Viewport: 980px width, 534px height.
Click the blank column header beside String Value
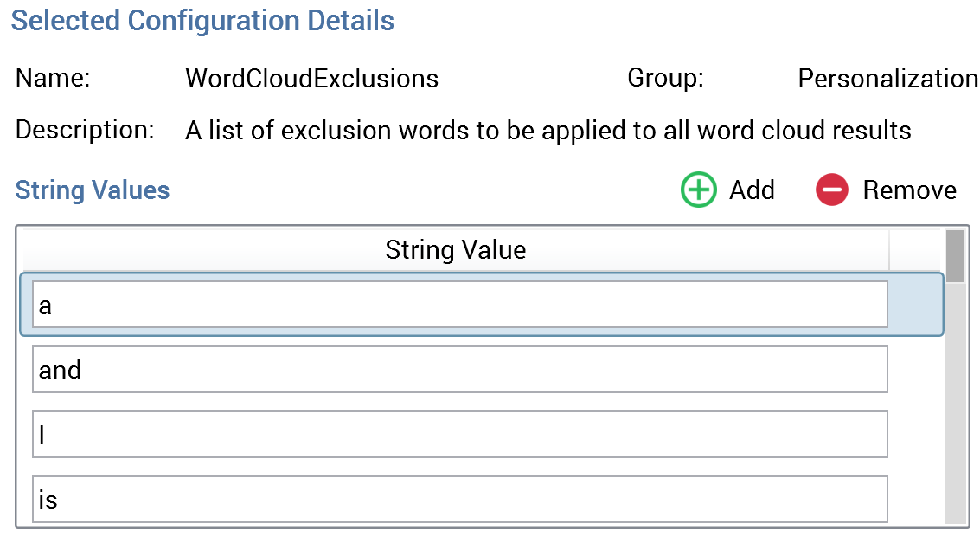tap(915, 251)
